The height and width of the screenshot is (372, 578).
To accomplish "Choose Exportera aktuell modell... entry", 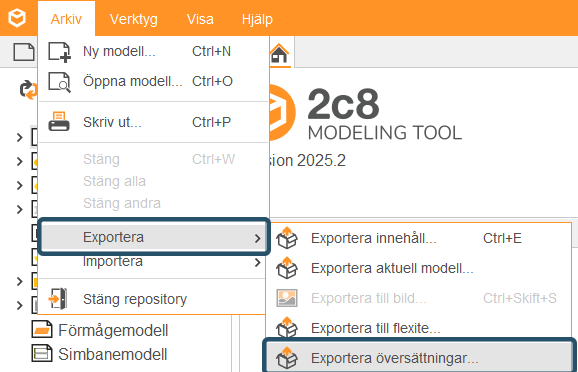I will (418, 268).
